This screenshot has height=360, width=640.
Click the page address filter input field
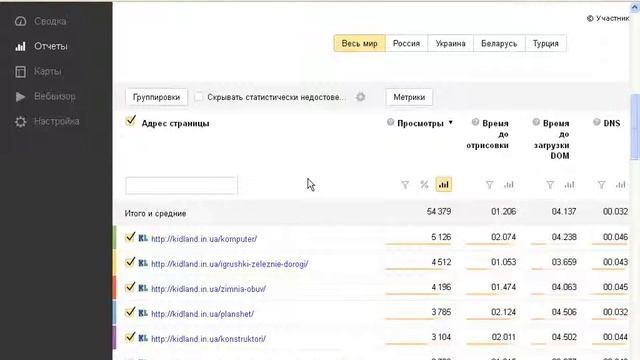(181, 186)
